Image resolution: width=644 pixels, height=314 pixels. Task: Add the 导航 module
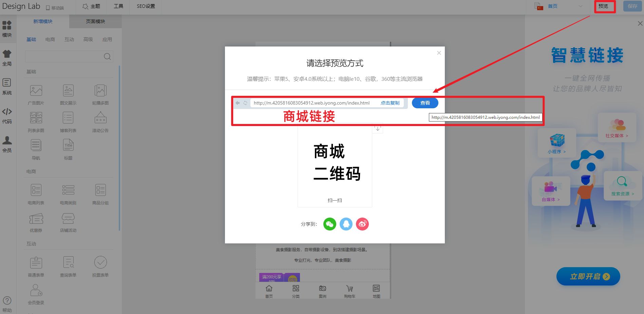[36, 150]
